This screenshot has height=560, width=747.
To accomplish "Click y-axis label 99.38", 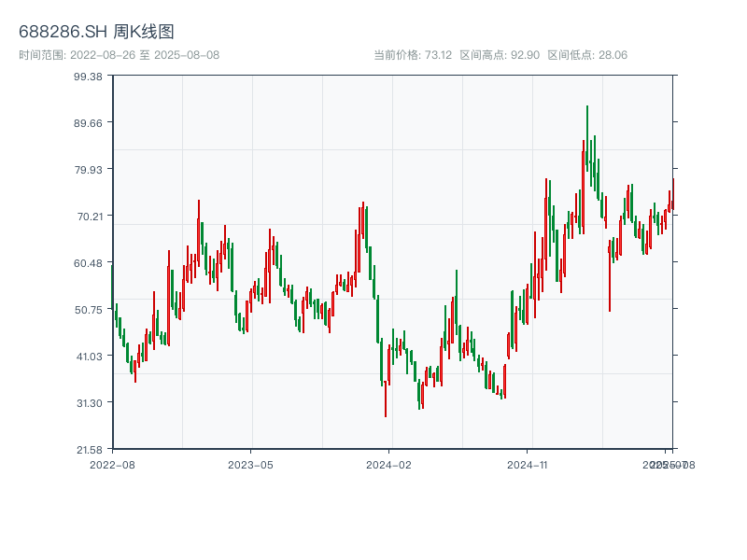I will 88,77.
